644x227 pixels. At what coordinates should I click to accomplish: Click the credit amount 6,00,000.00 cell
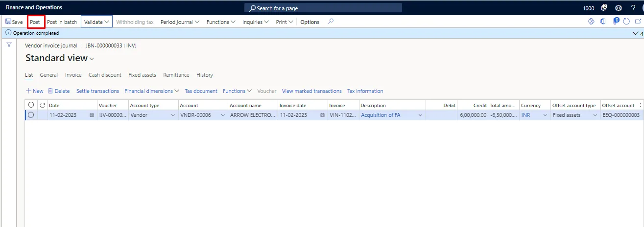click(473, 115)
